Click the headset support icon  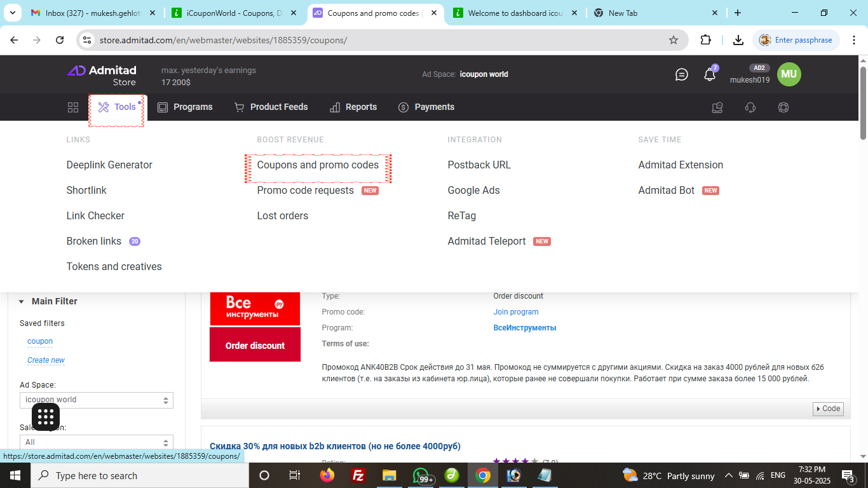click(750, 107)
